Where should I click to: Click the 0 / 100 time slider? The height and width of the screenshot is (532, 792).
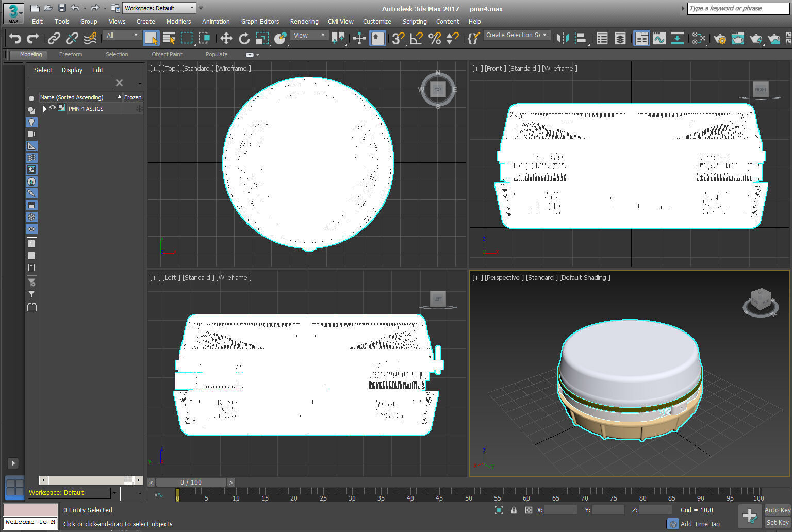click(191, 483)
